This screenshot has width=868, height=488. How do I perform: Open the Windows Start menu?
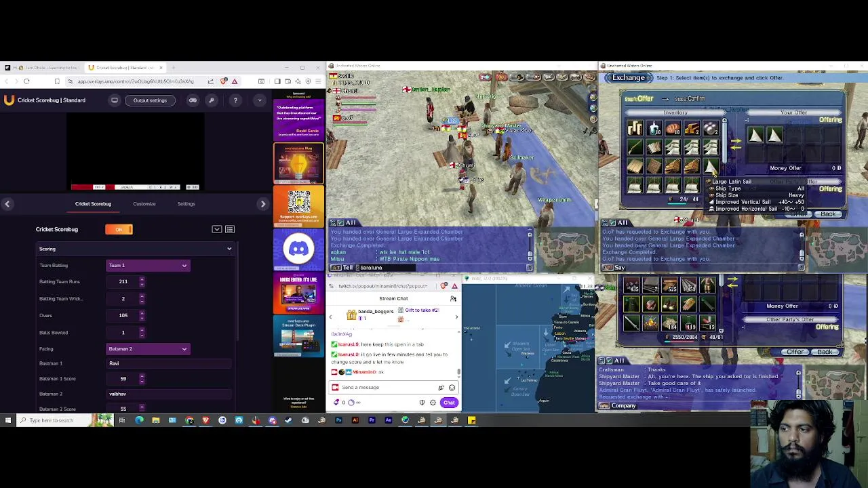(7, 420)
